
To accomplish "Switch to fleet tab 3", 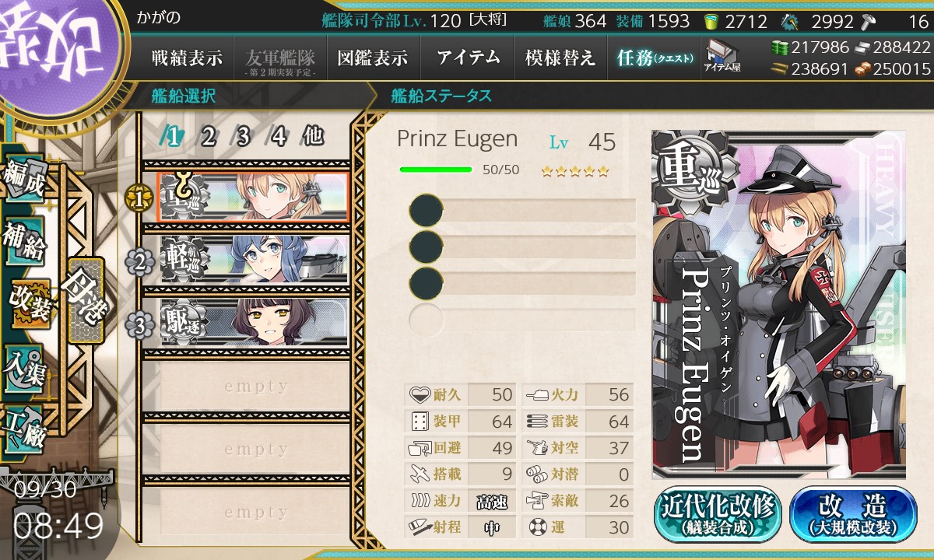I will (x=243, y=137).
